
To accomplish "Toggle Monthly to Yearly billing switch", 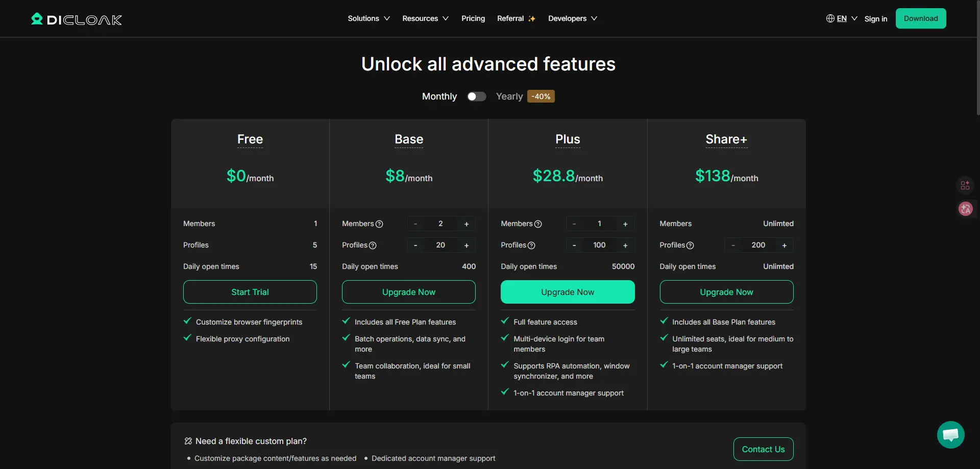I will coord(477,96).
